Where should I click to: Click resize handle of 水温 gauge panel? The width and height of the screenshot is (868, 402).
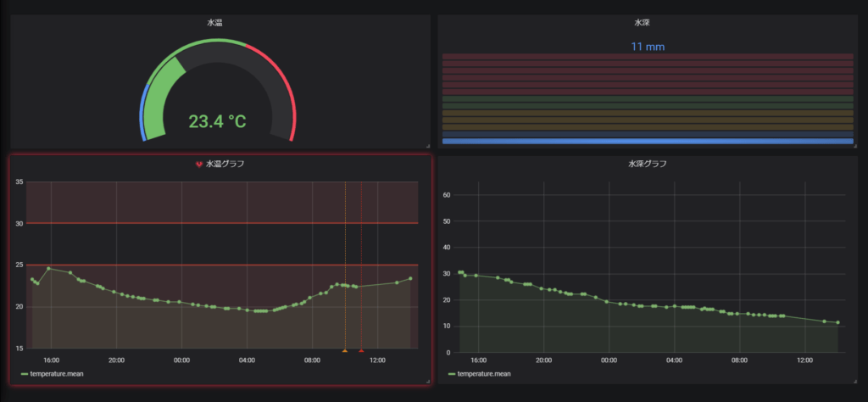coord(427,146)
